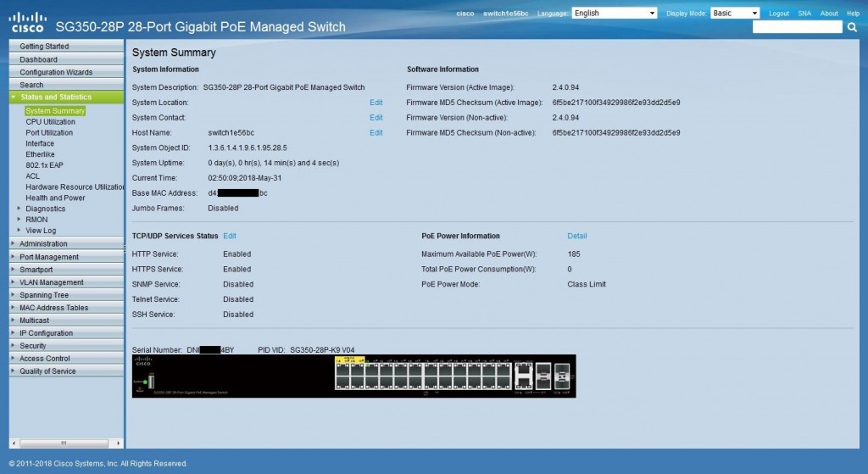Viewport: 868px width, 474px height.
Task: Click the Logout link
Action: [x=779, y=14]
